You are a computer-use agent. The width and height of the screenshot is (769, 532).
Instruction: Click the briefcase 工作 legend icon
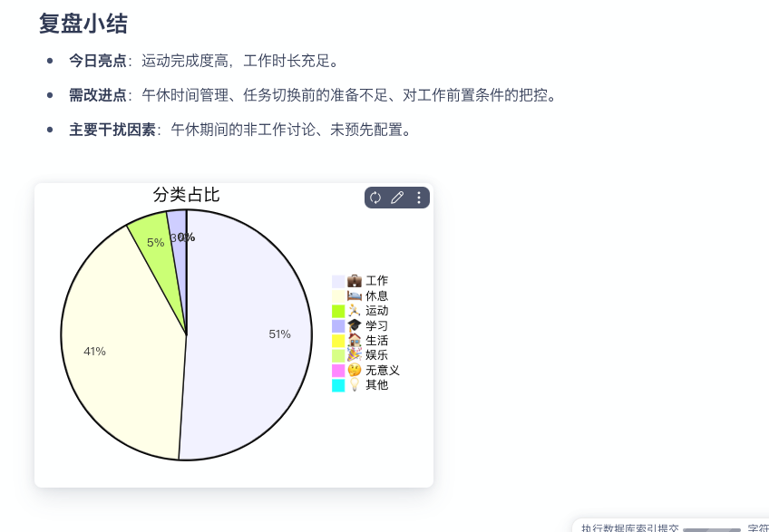click(355, 281)
